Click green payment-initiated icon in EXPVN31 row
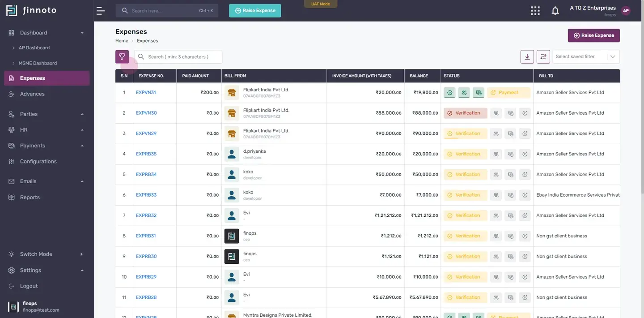Screen dimensions: 644x318 click(x=479, y=93)
